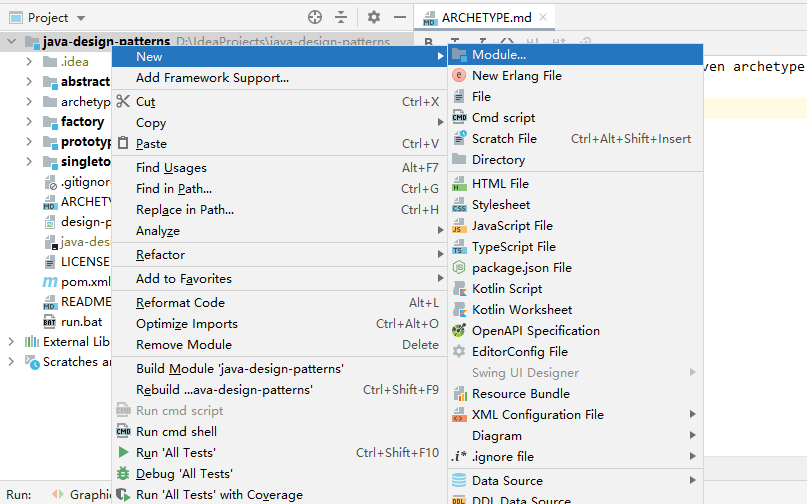807x504 pixels.
Task: Select Module... in the New submenu
Action: point(575,55)
